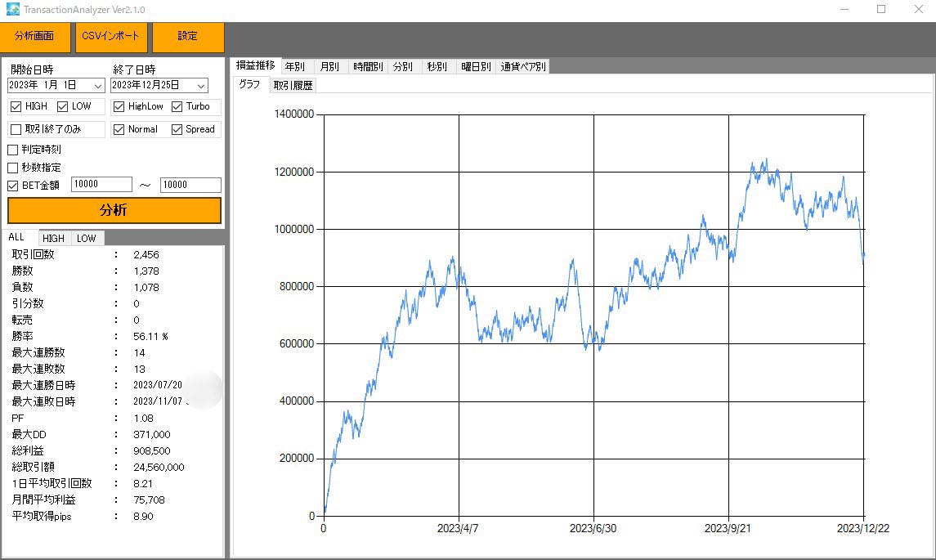Click the 最大連敗数 value 13

point(139,370)
